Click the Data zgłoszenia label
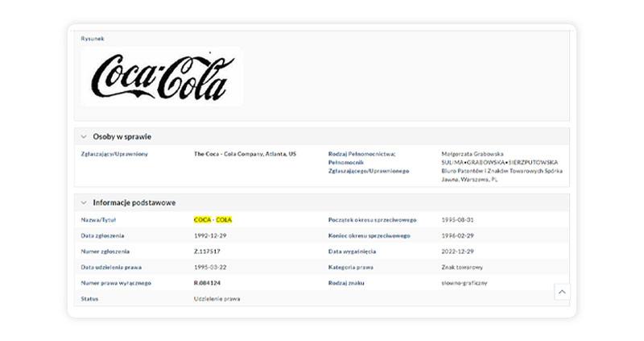 (x=102, y=235)
